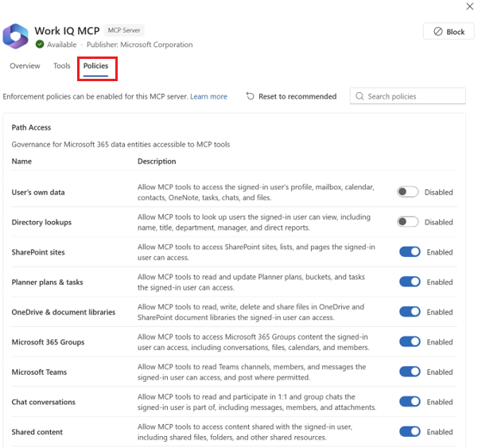Image resolution: width=478 pixels, height=448 pixels.
Task: Open the Learn more link
Action: (209, 96)
